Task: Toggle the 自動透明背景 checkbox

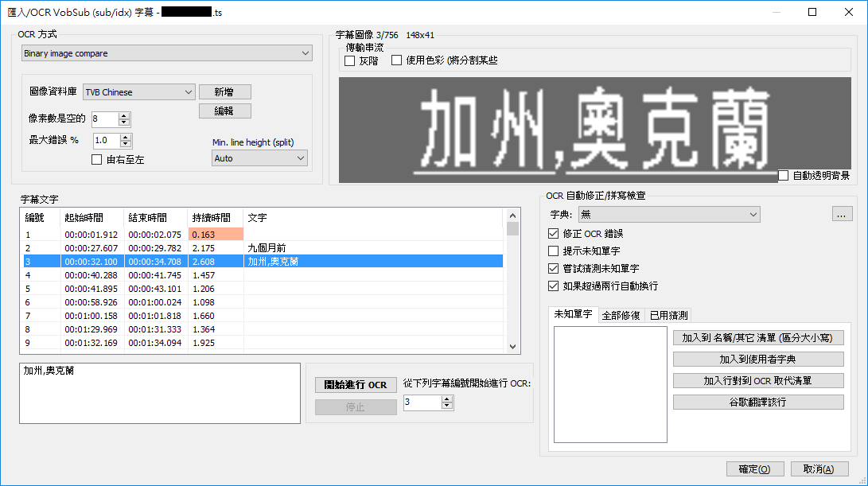Action: coord(784,176)
